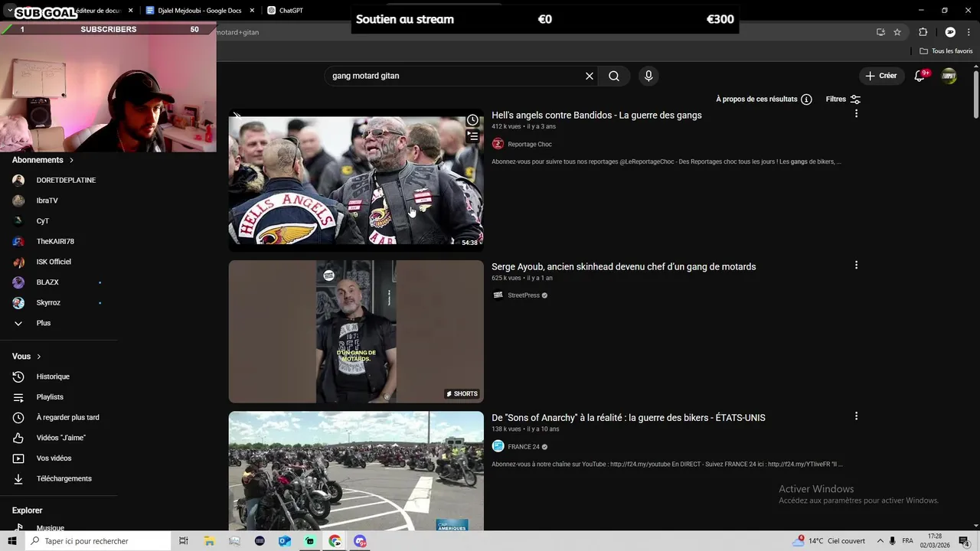
Task: Play the parked motorcycles FRANCE 24 thumbnail
Action: [356, 471]
